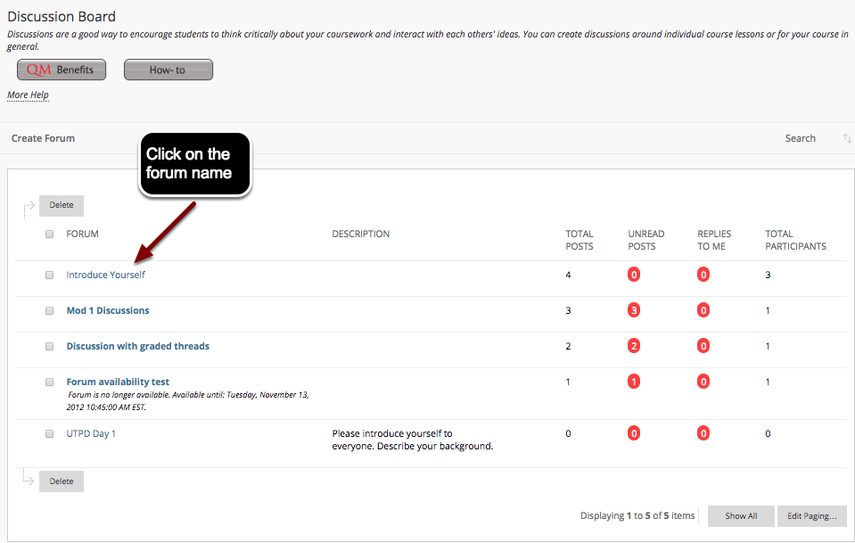Tick the select-all checkbox in FORUM header
This screenshot has width=855, height=543.
50,234
